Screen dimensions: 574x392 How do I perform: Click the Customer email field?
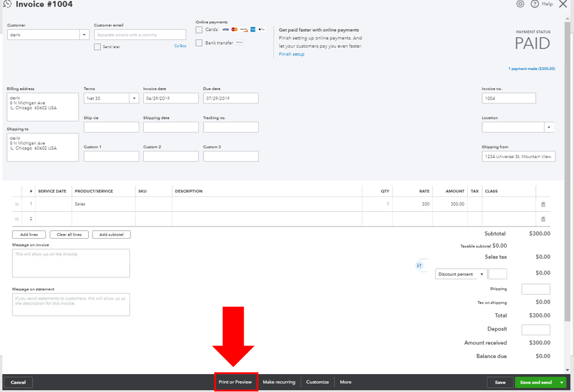(140, 35)
